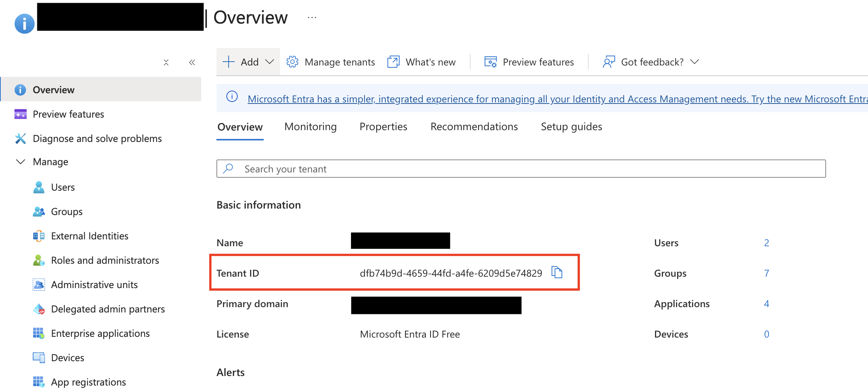
Task: Click the Roles and administrators icon
Action: pos(39,260)
